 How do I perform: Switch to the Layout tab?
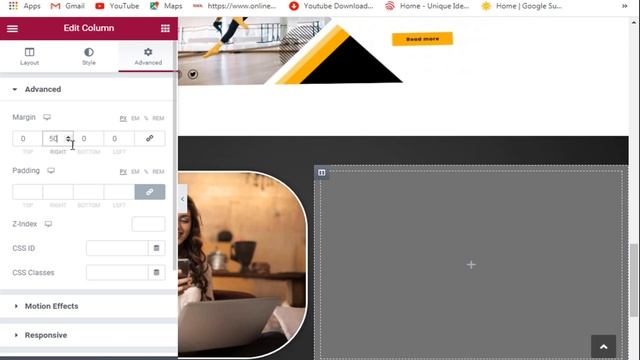(29, 56)
